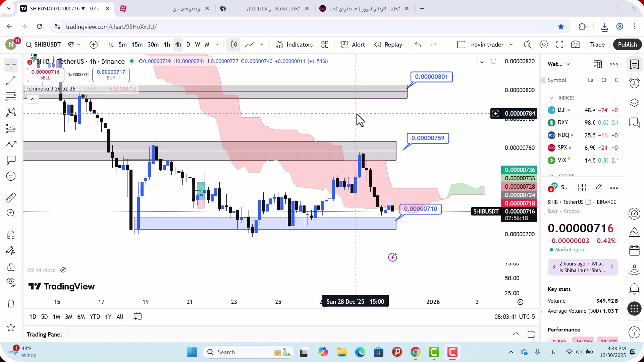
Task: Click the magnet mode icon
Action: [11, 235]
